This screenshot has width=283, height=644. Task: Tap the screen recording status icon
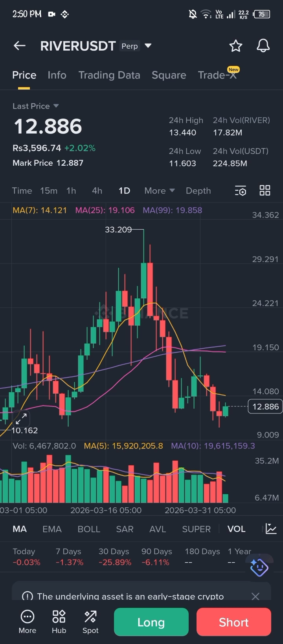coord(51,14)
